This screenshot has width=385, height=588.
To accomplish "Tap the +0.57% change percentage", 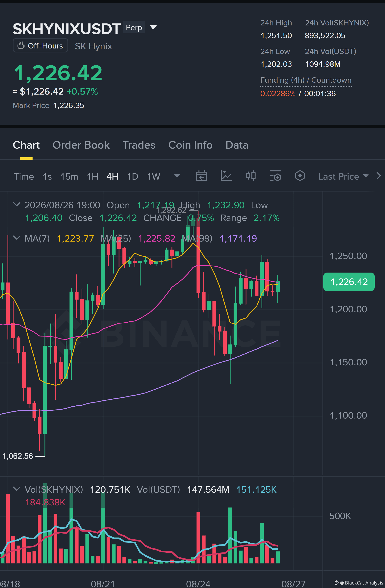I will click(82, 92).
